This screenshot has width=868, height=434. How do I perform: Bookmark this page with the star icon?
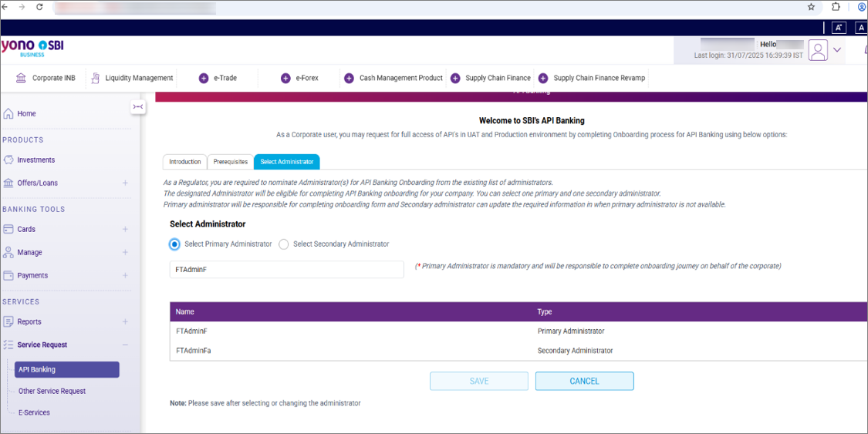(811, 7)
